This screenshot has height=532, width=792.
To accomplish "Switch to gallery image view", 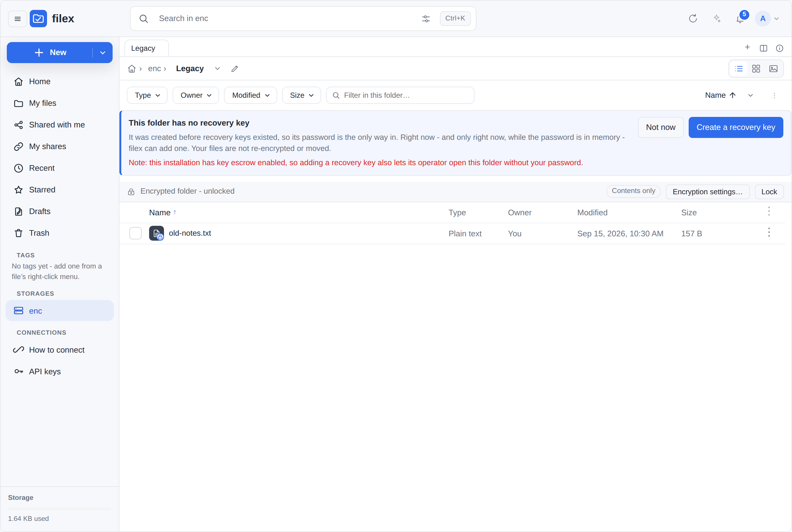I will tap(773, 69).
